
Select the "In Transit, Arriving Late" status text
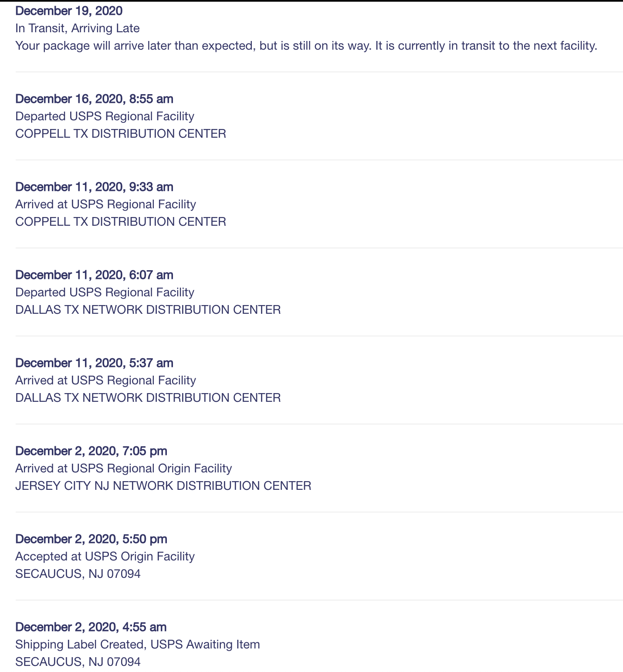(78, 28)
